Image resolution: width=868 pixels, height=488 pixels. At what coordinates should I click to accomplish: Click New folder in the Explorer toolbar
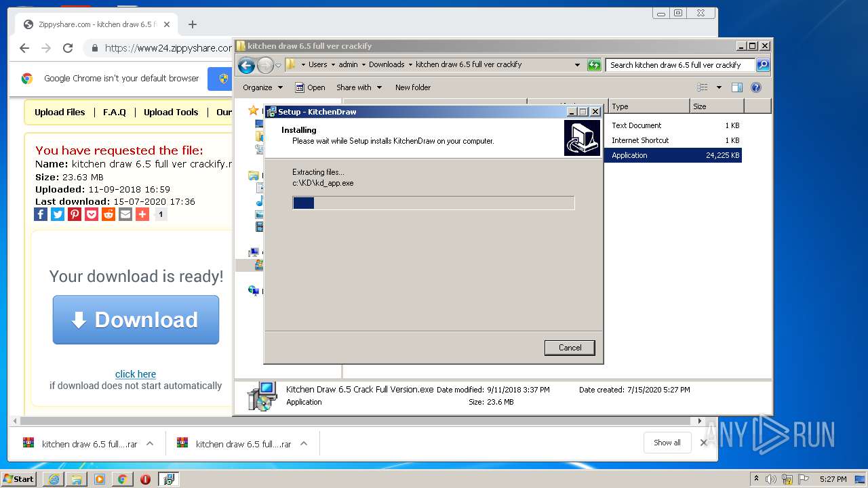point(413,87)
